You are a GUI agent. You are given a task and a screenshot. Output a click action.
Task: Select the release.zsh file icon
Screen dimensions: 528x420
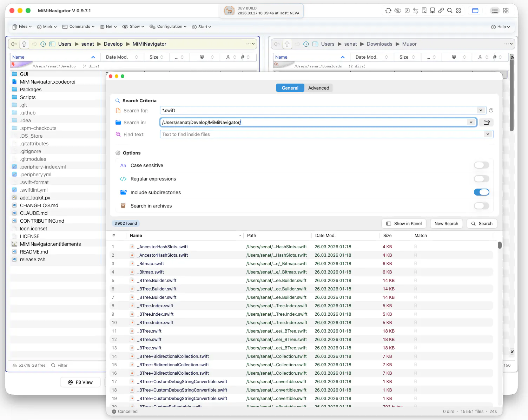(x=14, y=260)
